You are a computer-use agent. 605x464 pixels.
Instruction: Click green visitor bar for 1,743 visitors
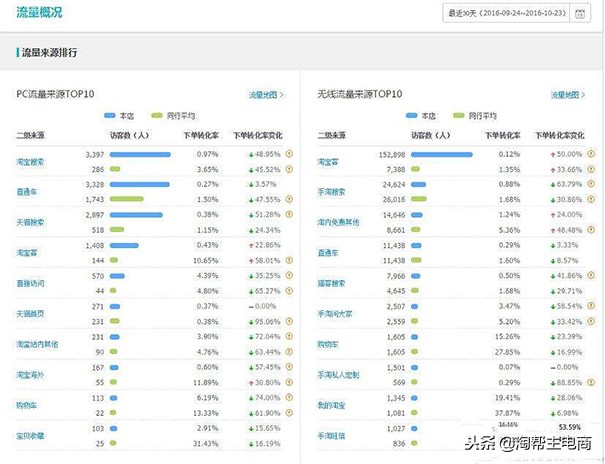coord(127,199)
